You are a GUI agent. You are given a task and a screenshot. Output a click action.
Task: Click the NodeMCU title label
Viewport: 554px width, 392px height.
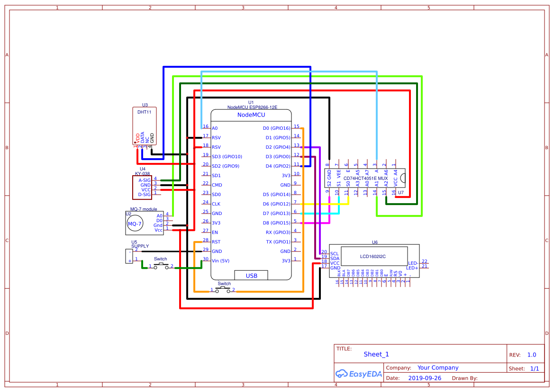(251, 115)
